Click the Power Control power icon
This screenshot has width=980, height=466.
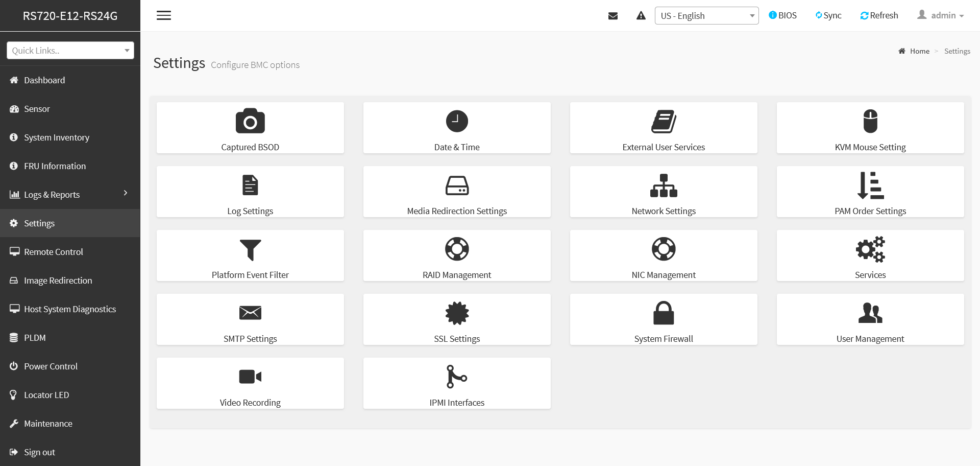tap(14, 366)
